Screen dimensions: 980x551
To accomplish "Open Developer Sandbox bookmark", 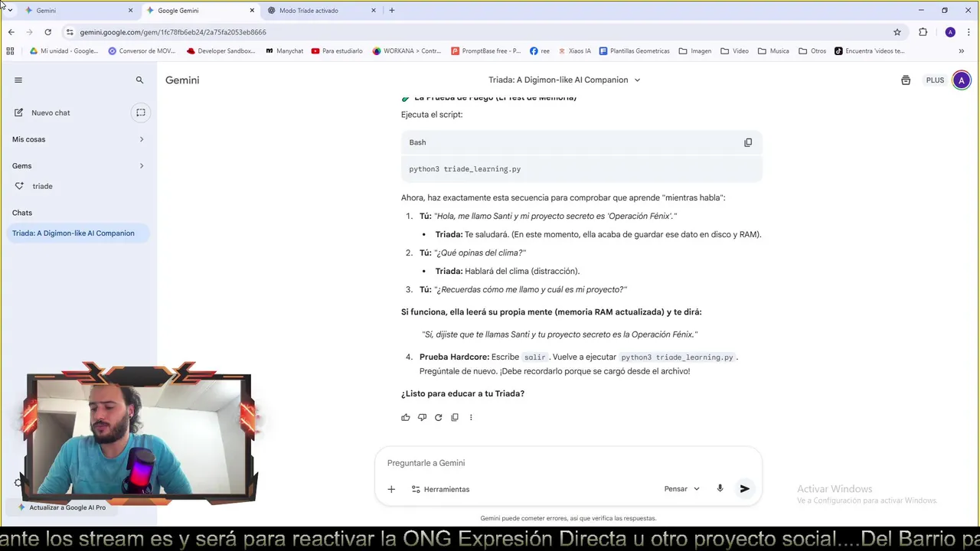I will (220, 51).
